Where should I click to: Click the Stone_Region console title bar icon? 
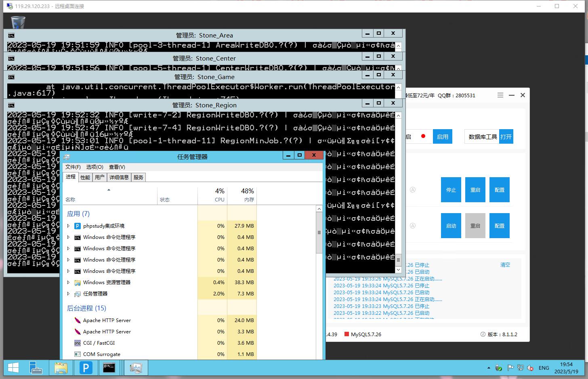click(x=11, y=105)
